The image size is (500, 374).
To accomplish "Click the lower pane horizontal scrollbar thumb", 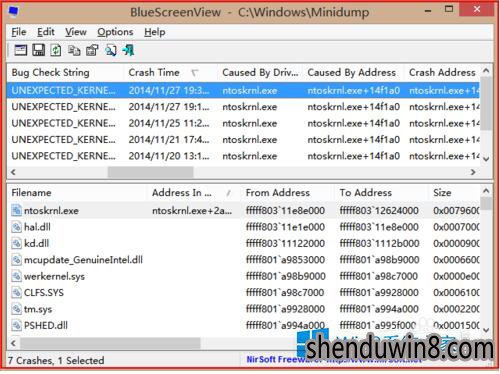I will (110, 343).
